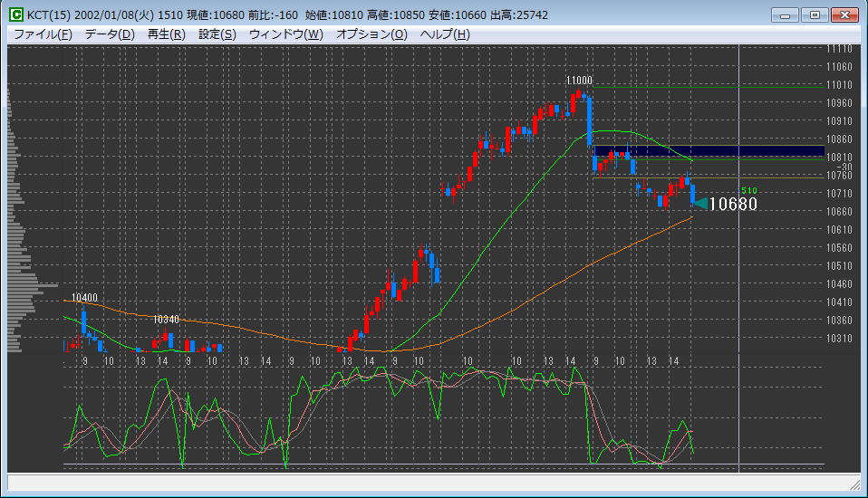
Task: Click the 11110 label on price axis
Action: click(839, 49)
